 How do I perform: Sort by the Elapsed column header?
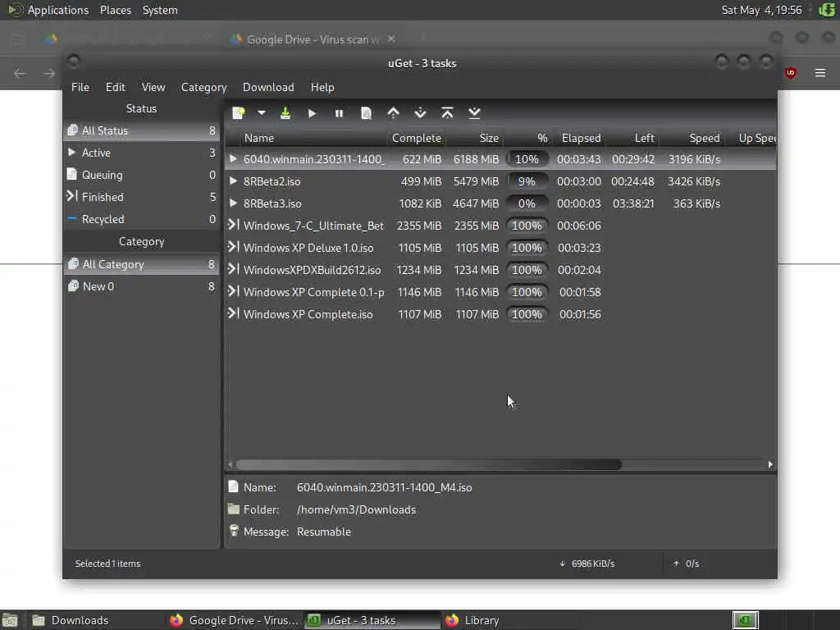click(x=581, y=138)
